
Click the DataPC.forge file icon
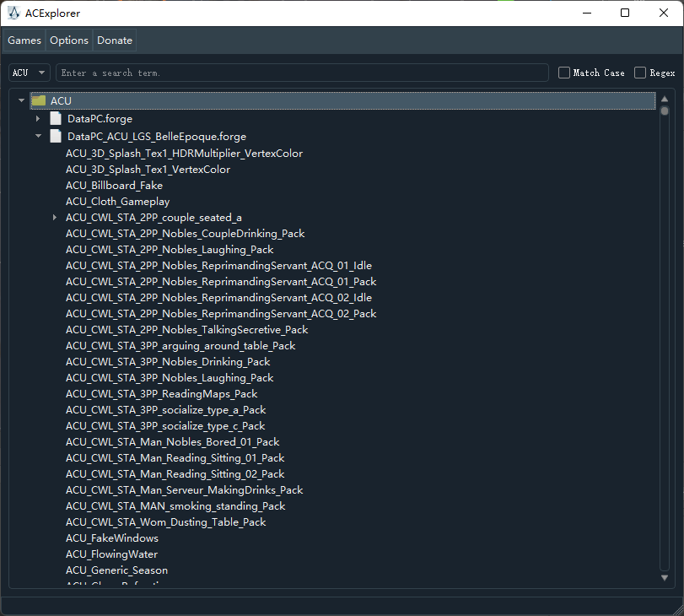56,118
